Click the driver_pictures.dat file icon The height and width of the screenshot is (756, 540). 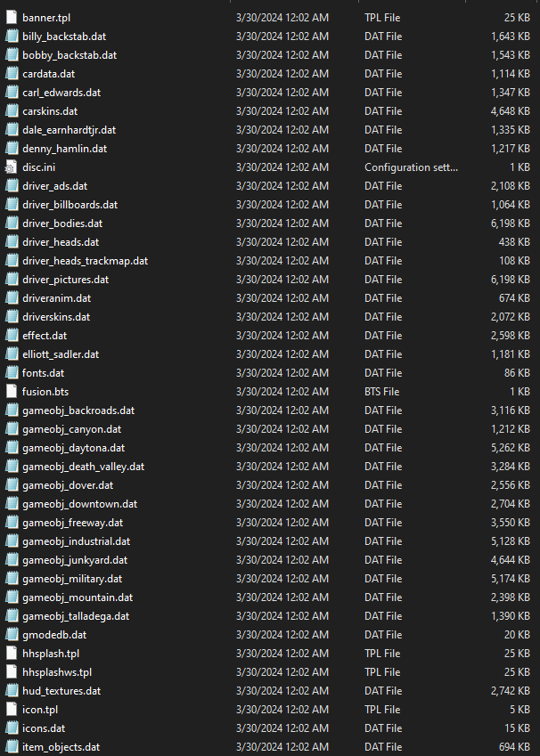(x=12, y=280)
